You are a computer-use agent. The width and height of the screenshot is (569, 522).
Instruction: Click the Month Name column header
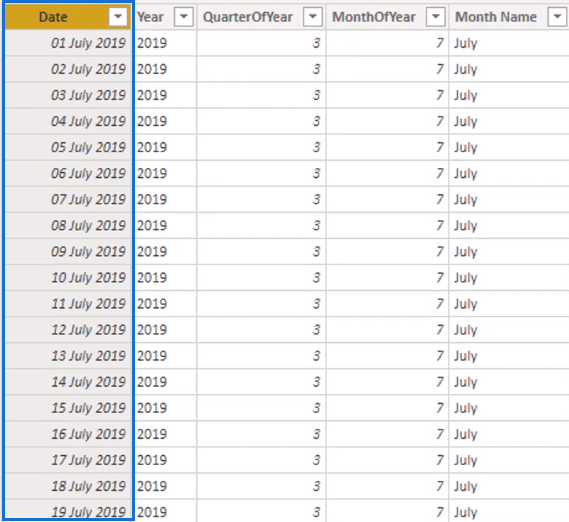click(509, 17)
